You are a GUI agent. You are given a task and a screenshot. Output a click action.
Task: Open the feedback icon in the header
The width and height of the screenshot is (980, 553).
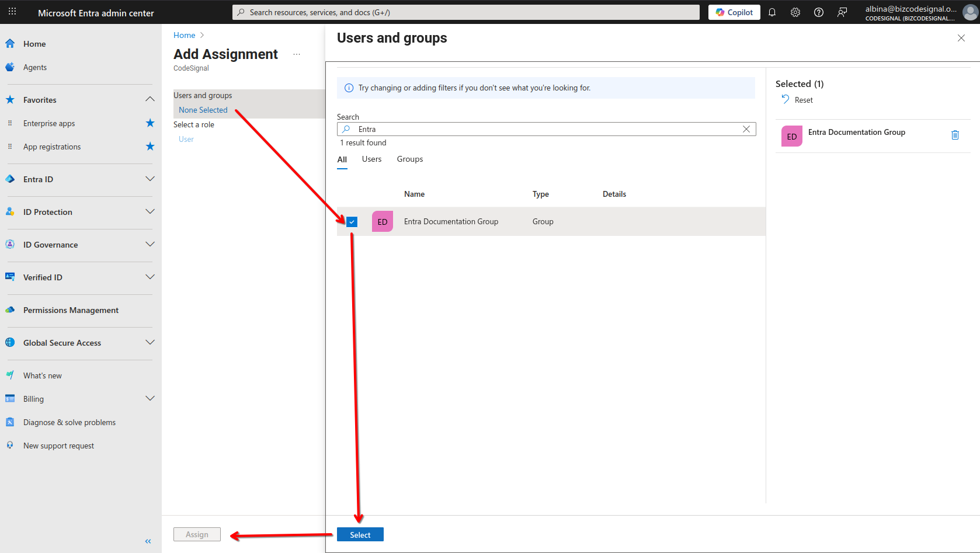click(842, 12)
